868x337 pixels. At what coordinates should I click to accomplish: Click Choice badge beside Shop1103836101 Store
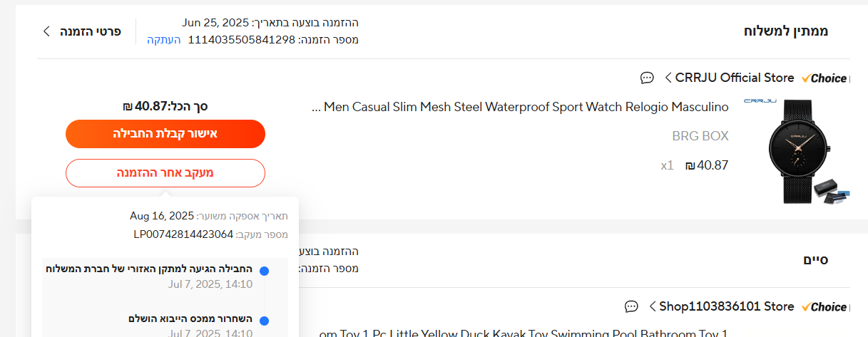824,307
